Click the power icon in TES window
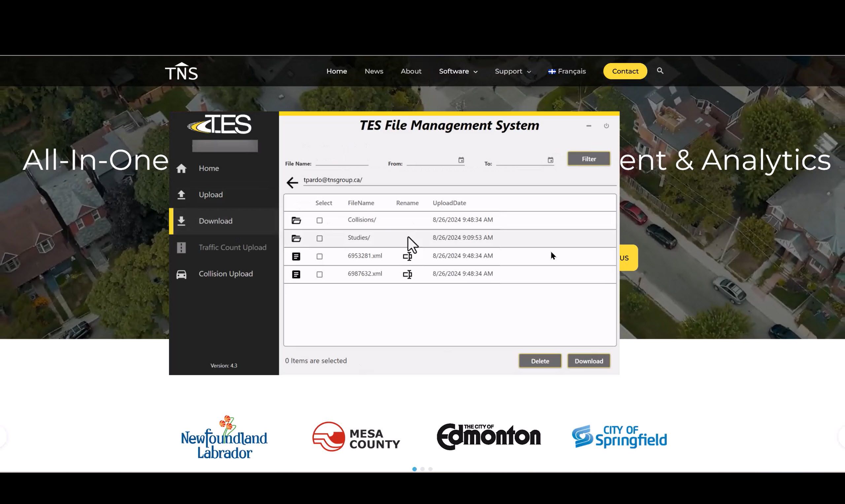845x504 pixels. pyautogui.click(x=606, y=126)
